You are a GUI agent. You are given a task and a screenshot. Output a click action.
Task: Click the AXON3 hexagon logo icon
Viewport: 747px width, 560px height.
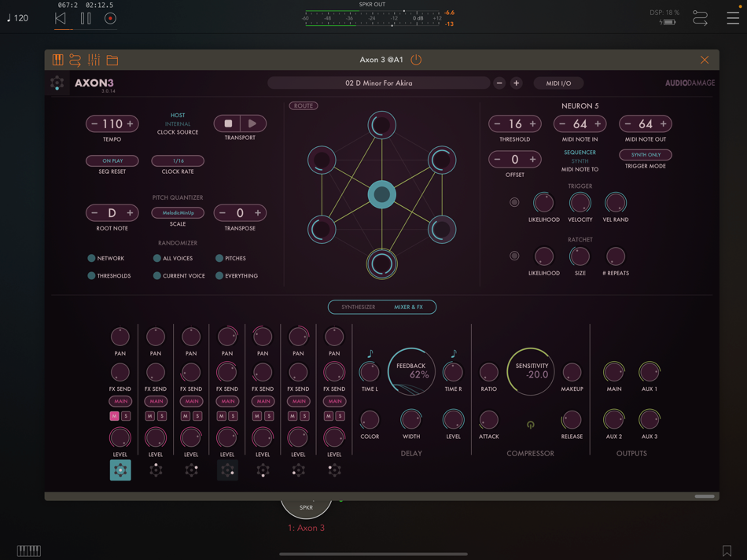57,83
